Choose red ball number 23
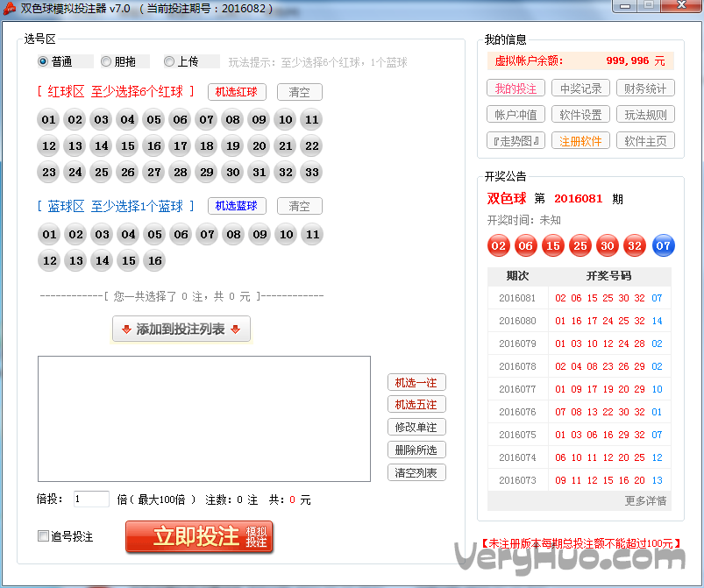 (48, 173)
